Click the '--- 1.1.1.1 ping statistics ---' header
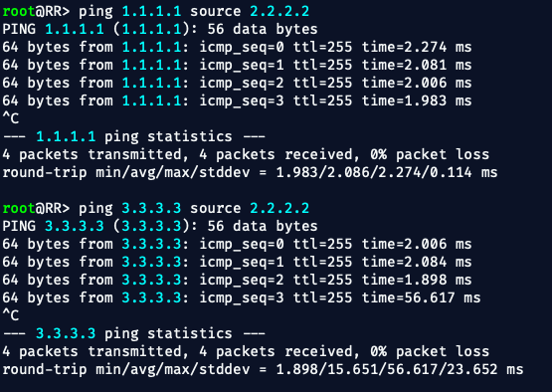Viewport: 552px width, 392px height. (x=134, y=136)
